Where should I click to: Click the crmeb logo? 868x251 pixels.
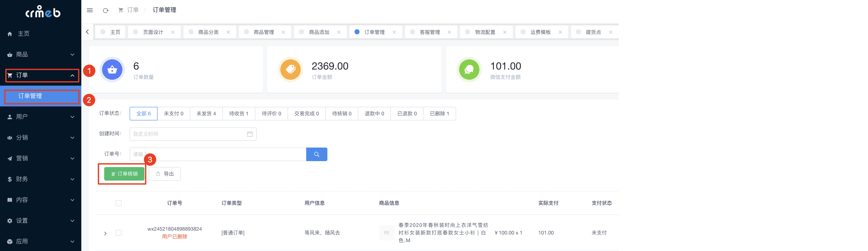pos(43,12)
